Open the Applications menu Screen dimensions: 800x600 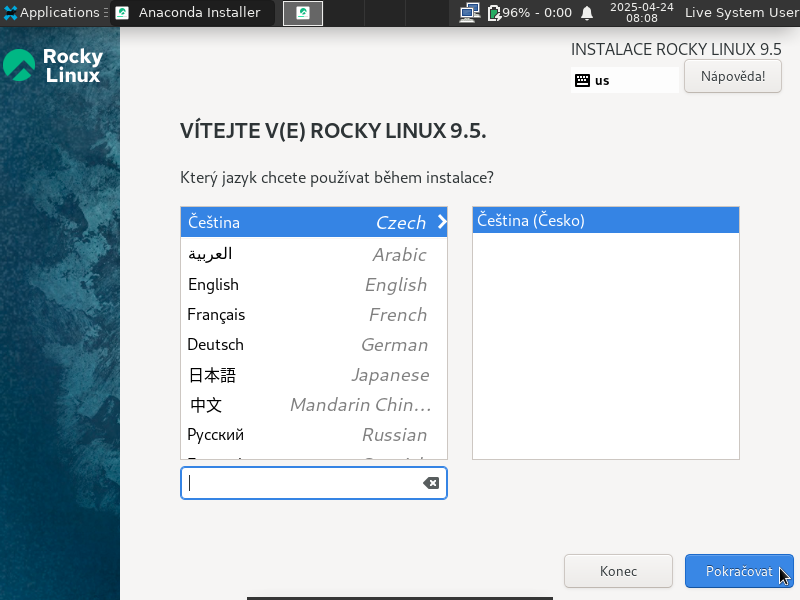point(55,12)
